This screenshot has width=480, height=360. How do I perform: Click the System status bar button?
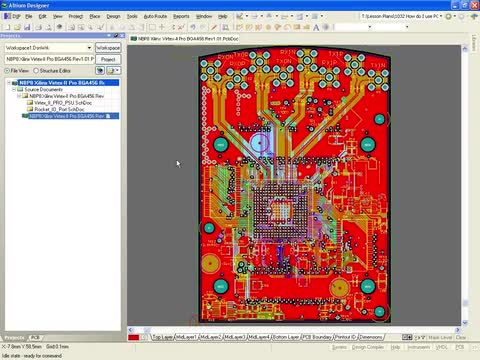click(339, 347)
